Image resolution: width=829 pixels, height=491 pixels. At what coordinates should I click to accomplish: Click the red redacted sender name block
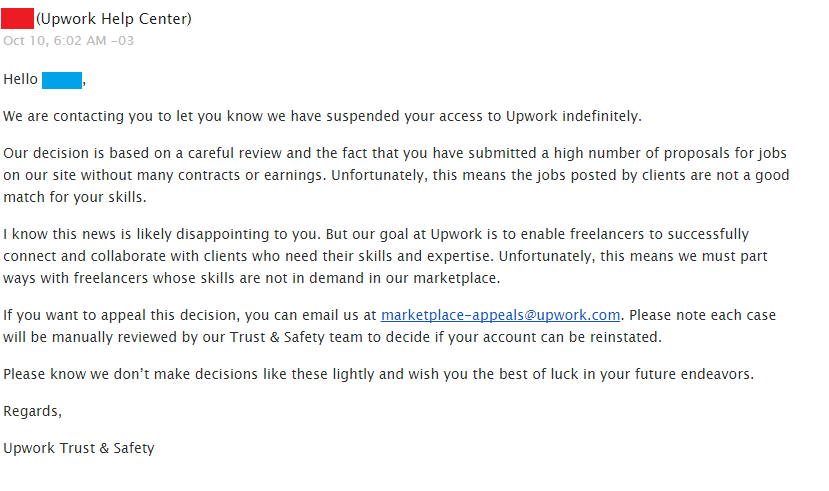[x=18, y=18]
